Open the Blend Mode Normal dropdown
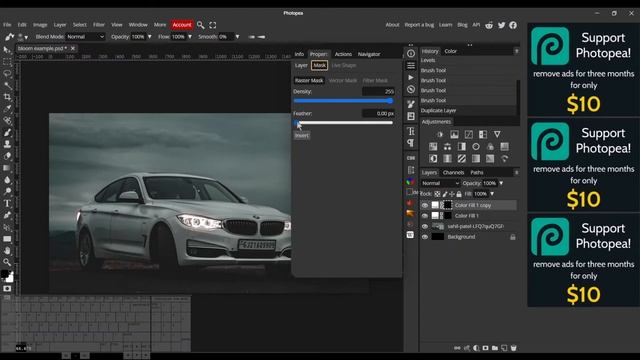The image size is (640, 360). 85,37
